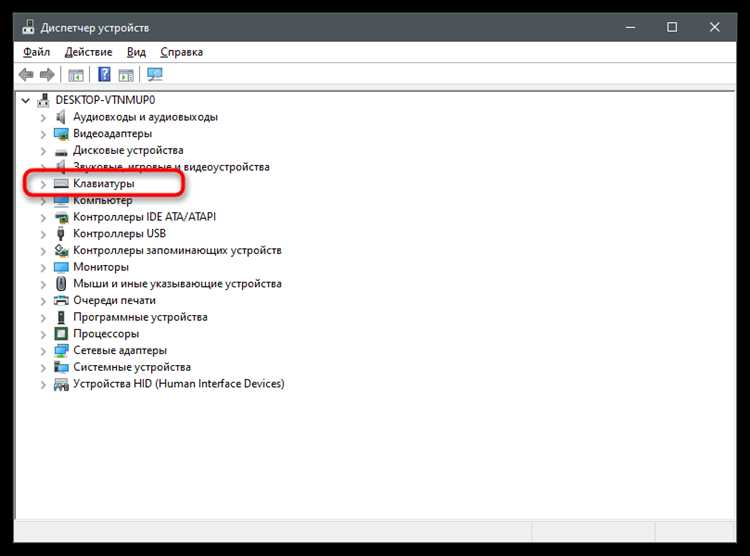Screen dimensions: 750x556
Task: Click the scan for hardware changes monitor icon
Action: point(154,75)
